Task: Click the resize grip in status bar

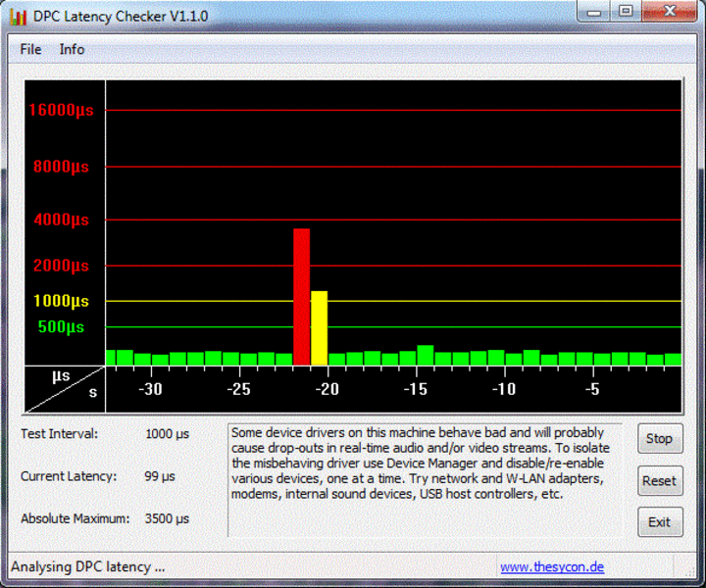Action: pos(689,570)
